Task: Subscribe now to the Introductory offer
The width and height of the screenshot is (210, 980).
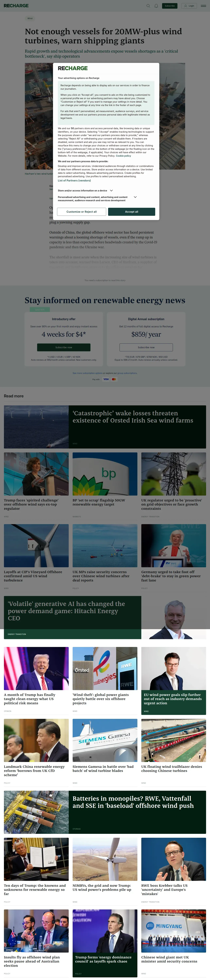Action: [64, 347]
